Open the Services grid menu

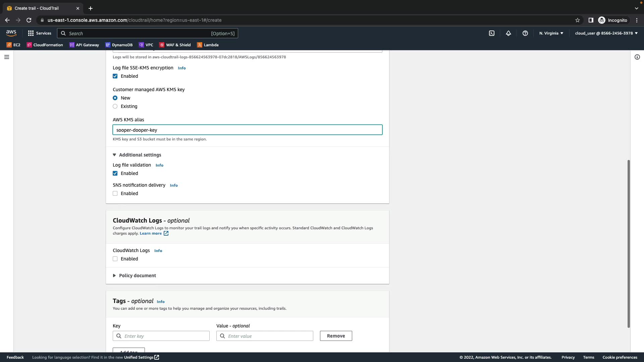pyautogui.click(x=40, y=33)
